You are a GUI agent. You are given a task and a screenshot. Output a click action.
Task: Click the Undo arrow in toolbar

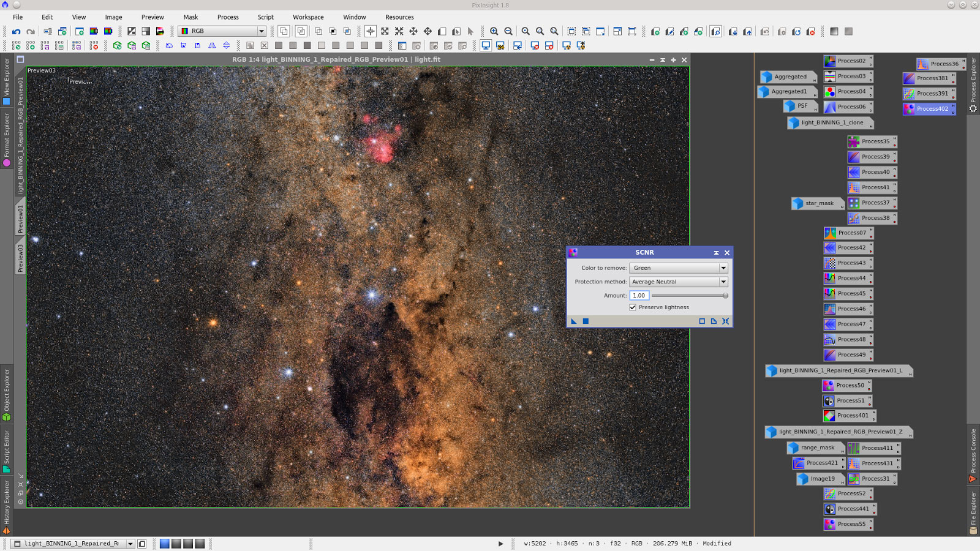[17, 31]
